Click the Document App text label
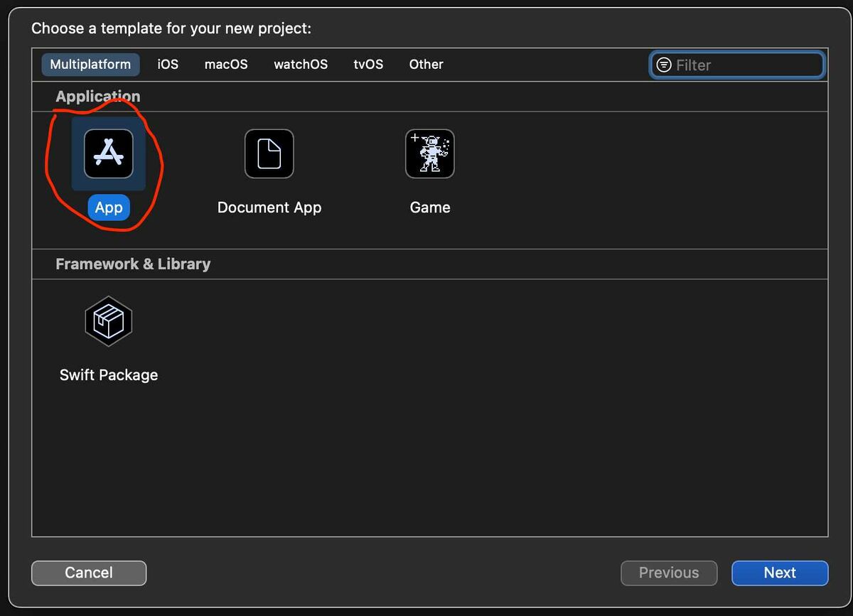 coord(269,207)
